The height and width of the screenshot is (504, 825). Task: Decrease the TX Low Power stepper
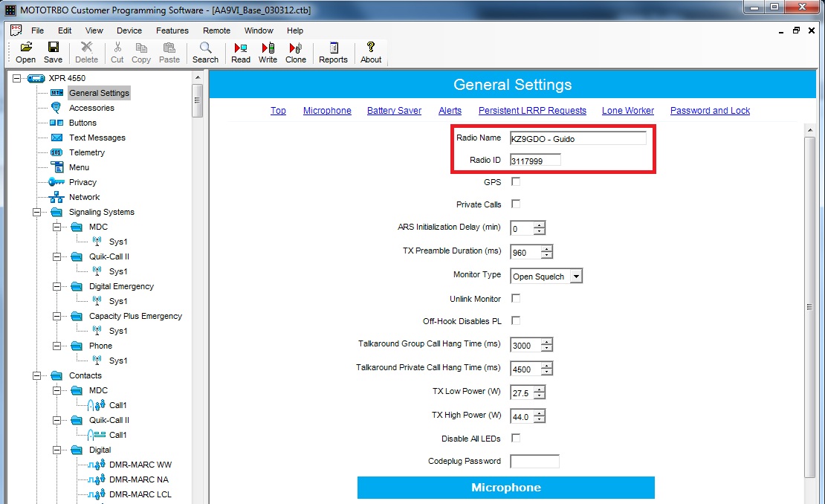click(540, 395)
